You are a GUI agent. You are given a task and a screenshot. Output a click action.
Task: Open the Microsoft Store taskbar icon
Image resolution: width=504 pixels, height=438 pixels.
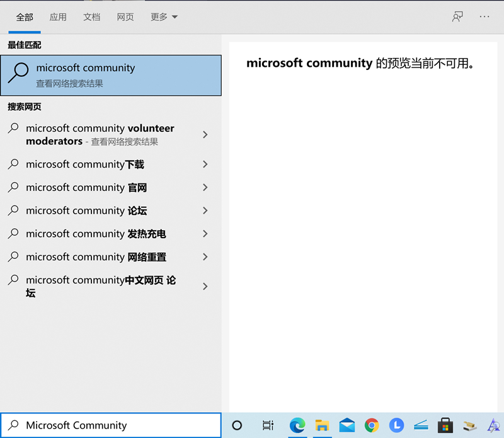pyautogui.click(x=446, y=426)
